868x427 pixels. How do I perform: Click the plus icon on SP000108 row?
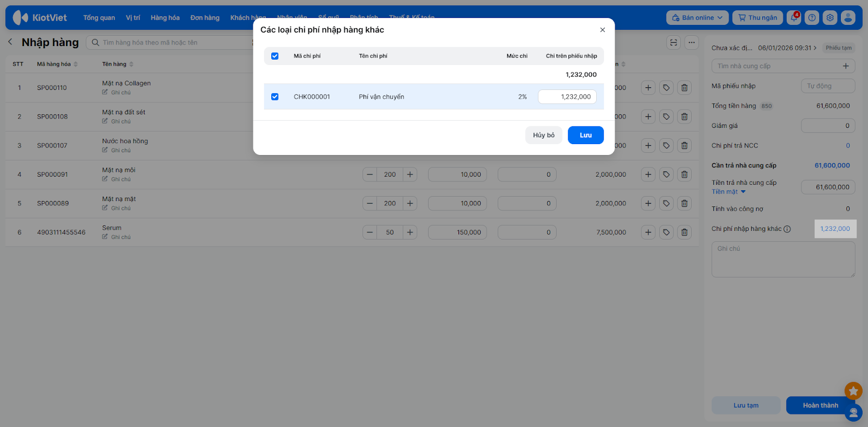[x=648, y=117]
